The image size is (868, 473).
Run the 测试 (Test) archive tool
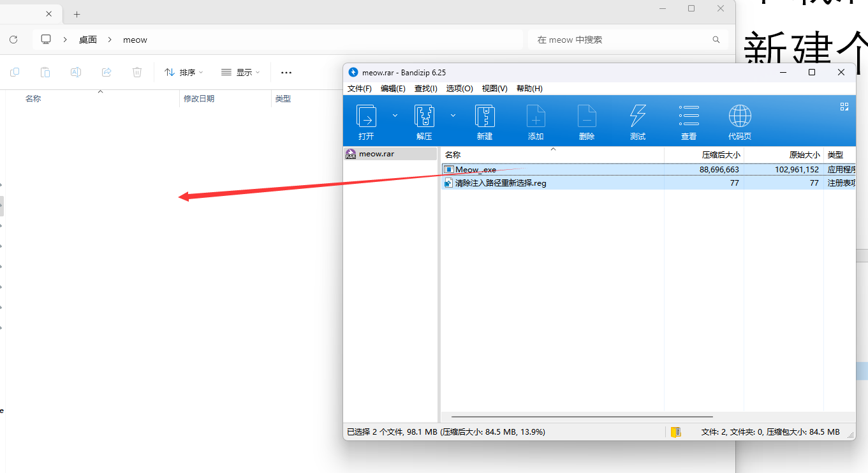point(638,116)
